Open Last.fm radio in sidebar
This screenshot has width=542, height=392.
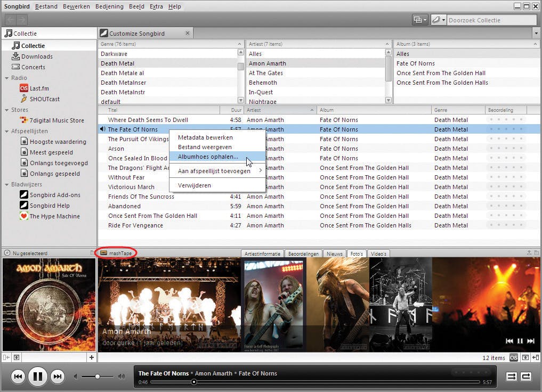point(35,88)
